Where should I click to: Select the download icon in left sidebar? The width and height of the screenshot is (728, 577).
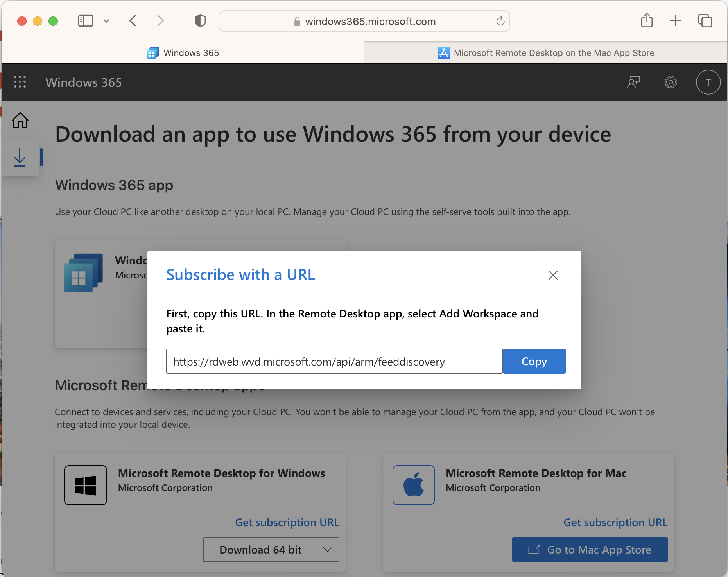click(x=20, y=157)
